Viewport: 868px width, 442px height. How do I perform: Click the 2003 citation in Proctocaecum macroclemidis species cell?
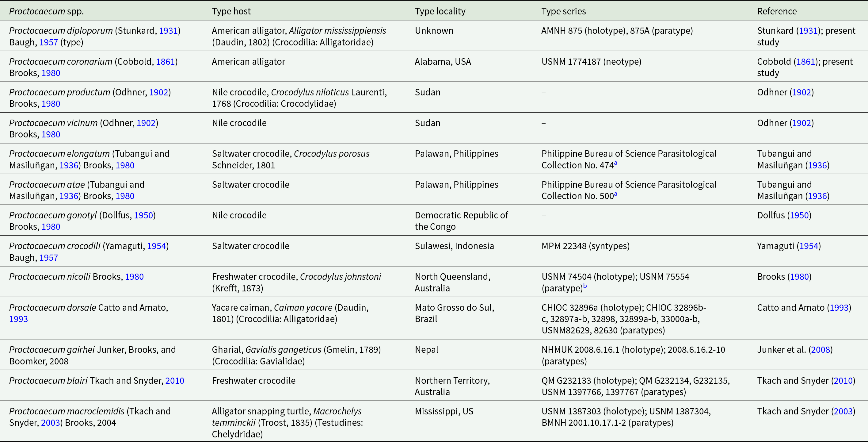click(51, 423)
